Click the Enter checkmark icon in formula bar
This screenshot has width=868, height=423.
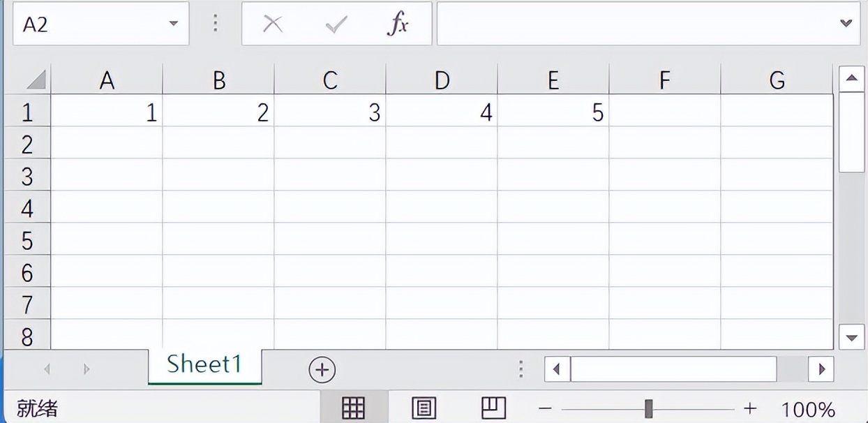[x=336, y=24]
